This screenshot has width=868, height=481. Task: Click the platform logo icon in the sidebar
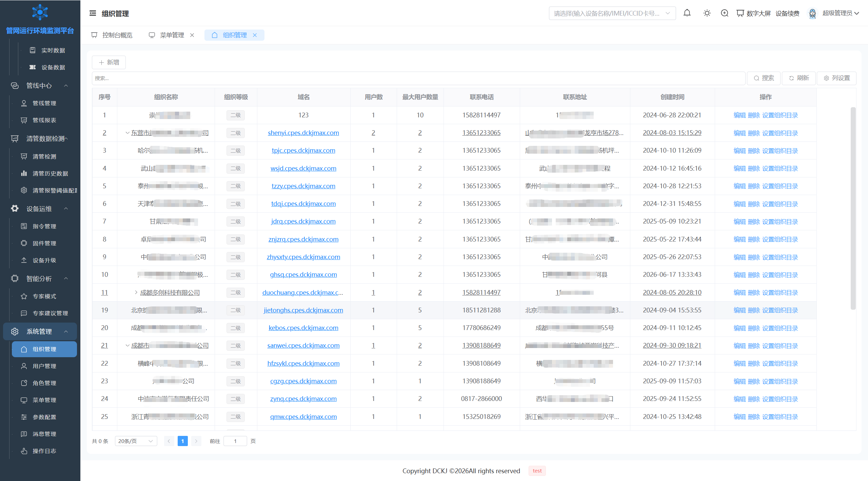pos(40,12)
